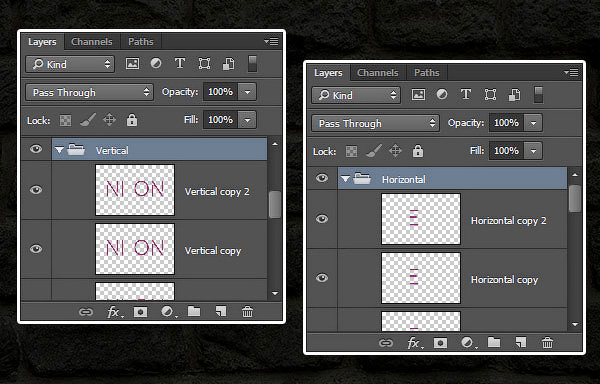600x384 pixels.
Task: Open Kind filter dropdown in Horizontal panel
Action: coord(356,95)
